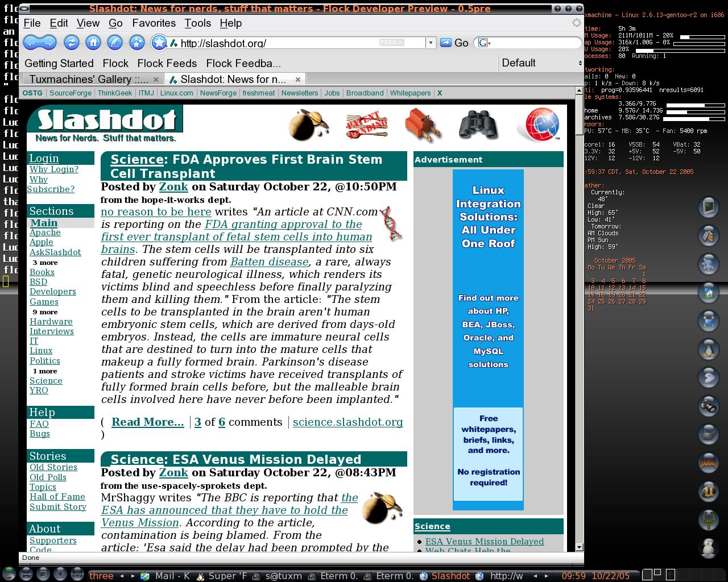Close the OSTG bar with the X
This screenshot has width=728, height=582.
[439, 93]
